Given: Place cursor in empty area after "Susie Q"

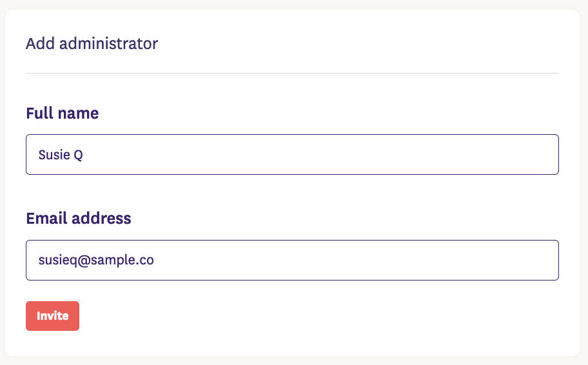Looking at the screenshot, I should [x=322, y=155].
